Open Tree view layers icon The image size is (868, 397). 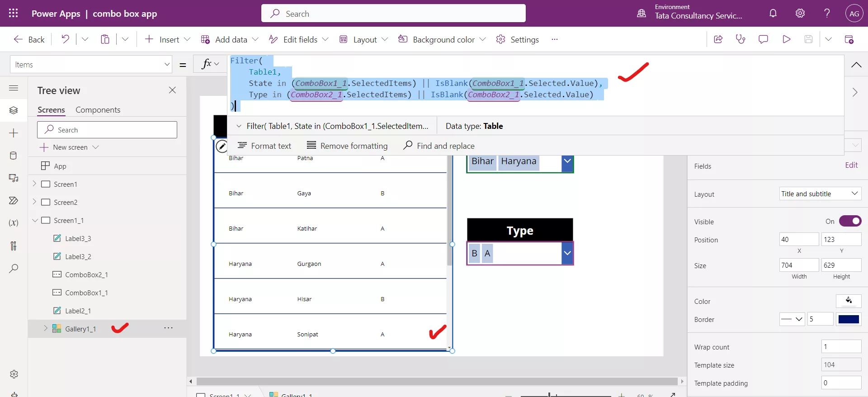[x=14, y=110]
